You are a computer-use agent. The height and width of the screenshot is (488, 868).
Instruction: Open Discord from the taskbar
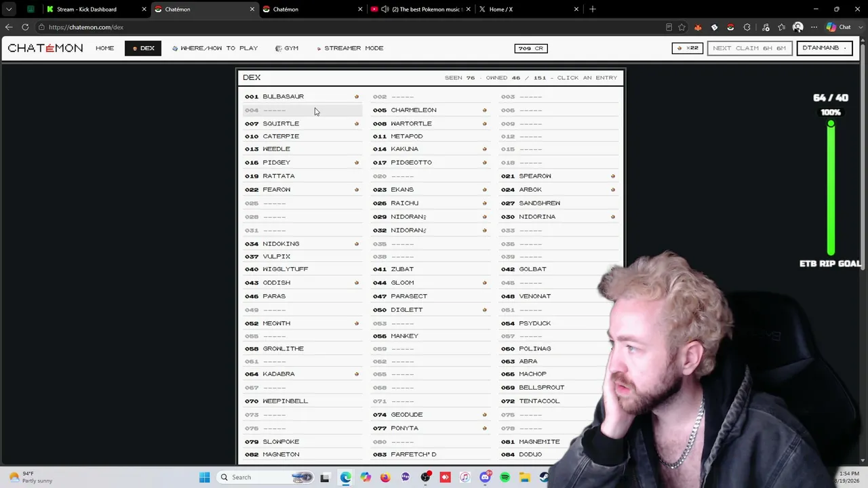coord(485,477)
